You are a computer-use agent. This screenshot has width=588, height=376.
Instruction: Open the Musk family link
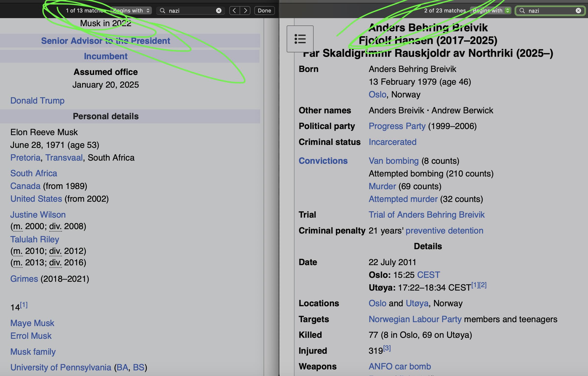(x=33, y=352)
